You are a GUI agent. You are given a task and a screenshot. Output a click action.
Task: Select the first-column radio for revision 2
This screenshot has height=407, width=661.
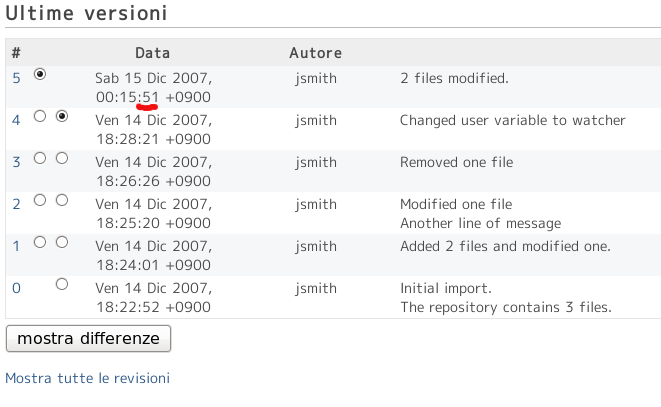40,200
